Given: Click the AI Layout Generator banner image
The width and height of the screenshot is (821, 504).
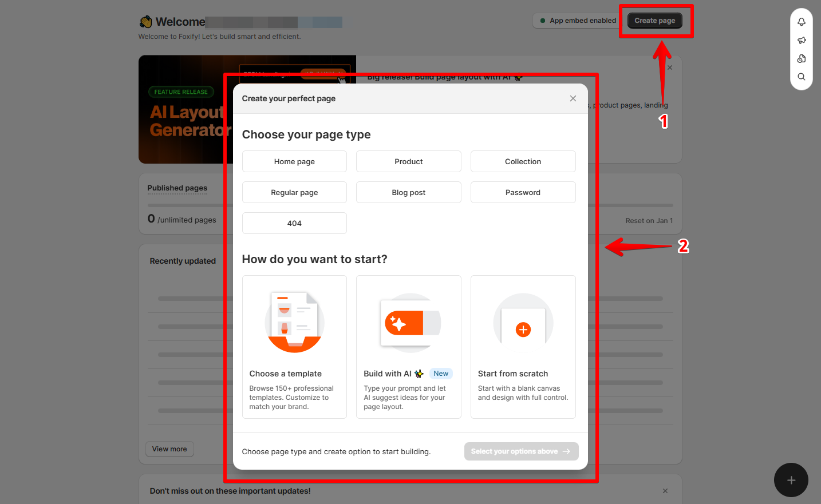Looking at the screenshot, I should (x=186, y=109).
